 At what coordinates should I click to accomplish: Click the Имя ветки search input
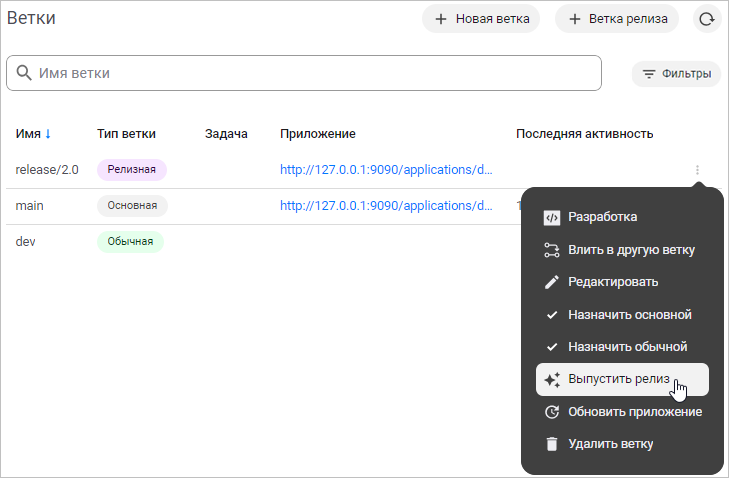(310, 73)
